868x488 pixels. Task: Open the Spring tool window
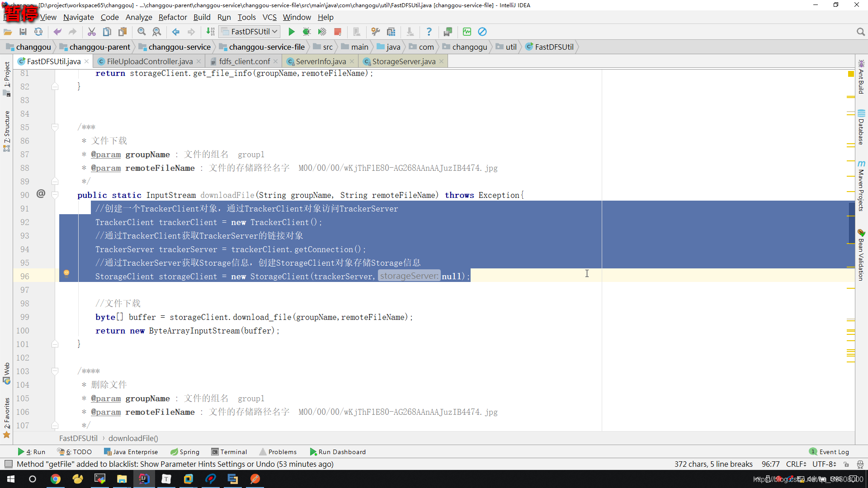(x=185, y=452)
